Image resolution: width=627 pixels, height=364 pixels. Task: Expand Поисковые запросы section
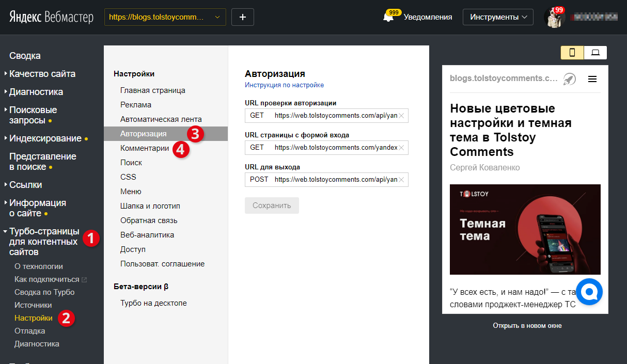click(33, 115)
